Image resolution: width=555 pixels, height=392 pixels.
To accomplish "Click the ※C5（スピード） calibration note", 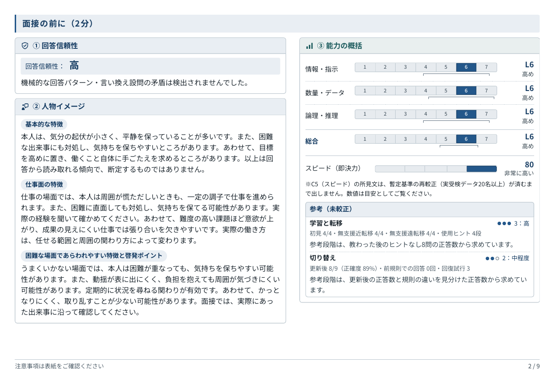I will coord(419,189).
